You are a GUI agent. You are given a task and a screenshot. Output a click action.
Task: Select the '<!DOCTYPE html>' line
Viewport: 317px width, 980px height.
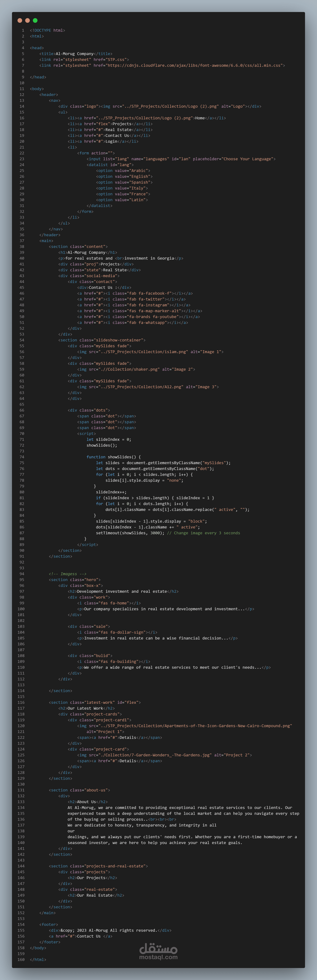47,30
